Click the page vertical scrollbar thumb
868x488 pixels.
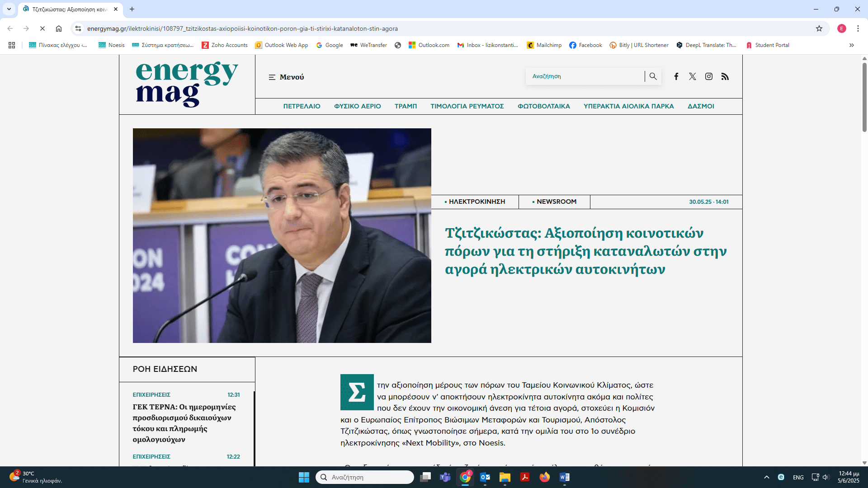pos(864,97)
